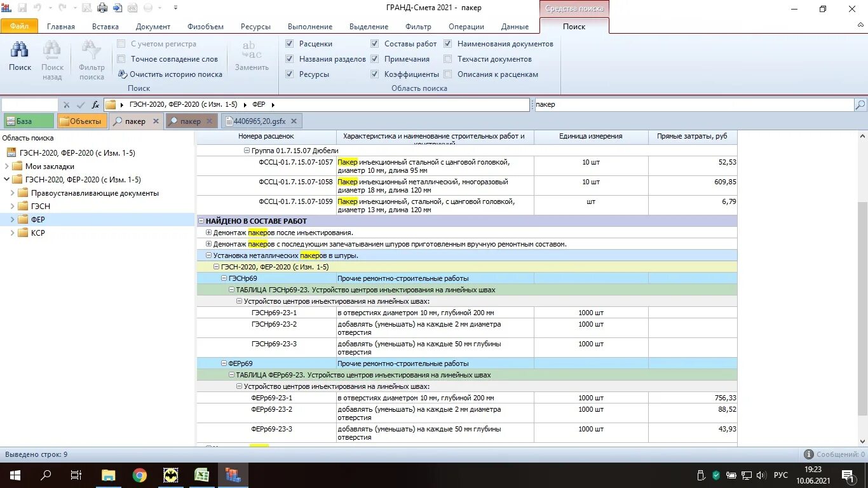Click the export document icon with blue arrow
The width and height of the screenshot is (868, 488).
click(x=118, y=8)
